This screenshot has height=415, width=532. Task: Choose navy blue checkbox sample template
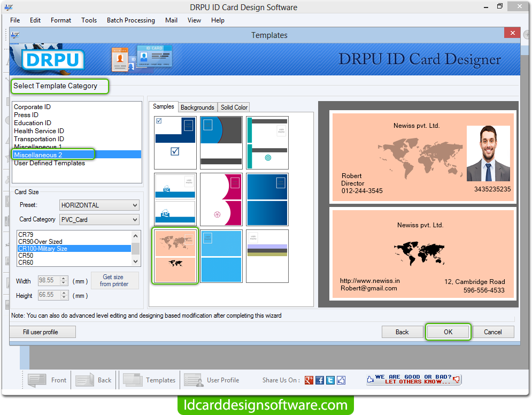(175, 142)
